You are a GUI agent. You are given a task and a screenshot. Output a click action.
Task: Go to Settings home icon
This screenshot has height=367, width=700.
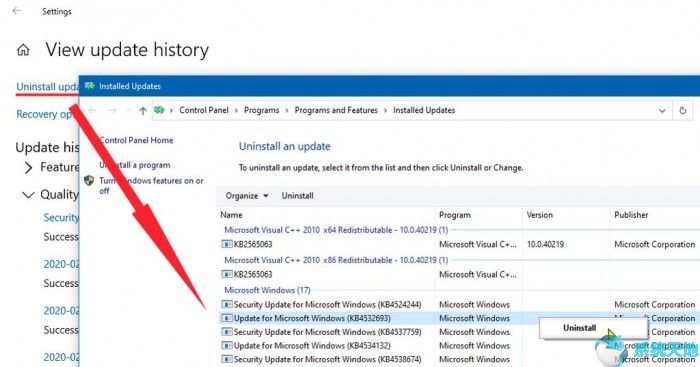click(23, 50)
